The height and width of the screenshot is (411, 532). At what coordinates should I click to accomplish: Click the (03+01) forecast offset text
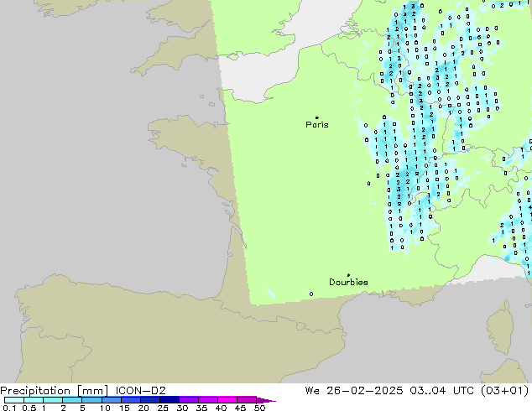(505, 391)
